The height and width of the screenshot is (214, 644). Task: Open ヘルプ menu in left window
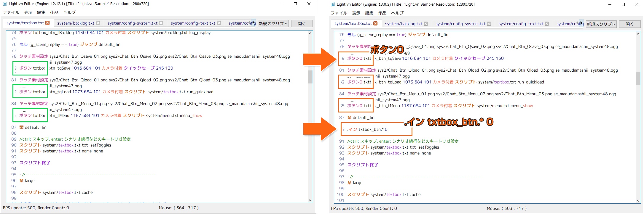click(x=69, y=12)
